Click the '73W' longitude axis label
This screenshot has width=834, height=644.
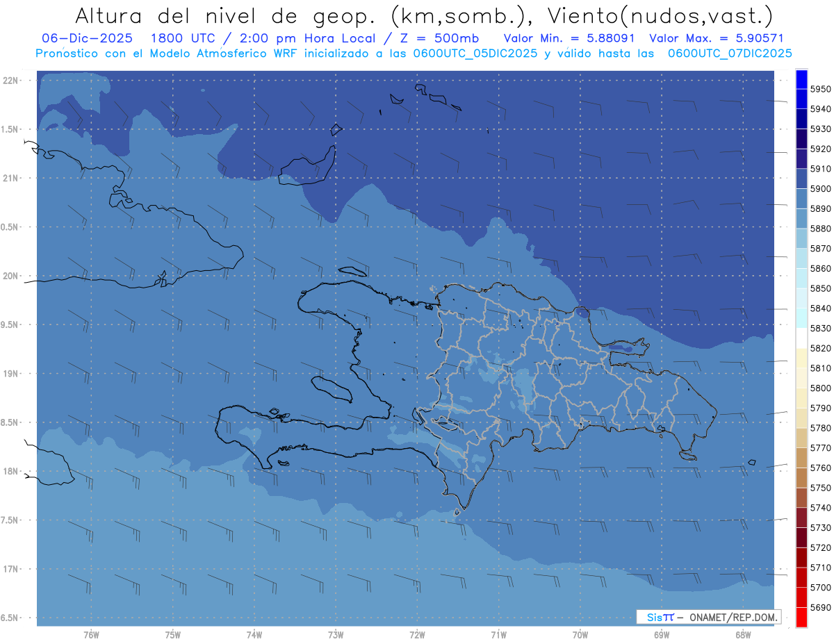point(336,636)
